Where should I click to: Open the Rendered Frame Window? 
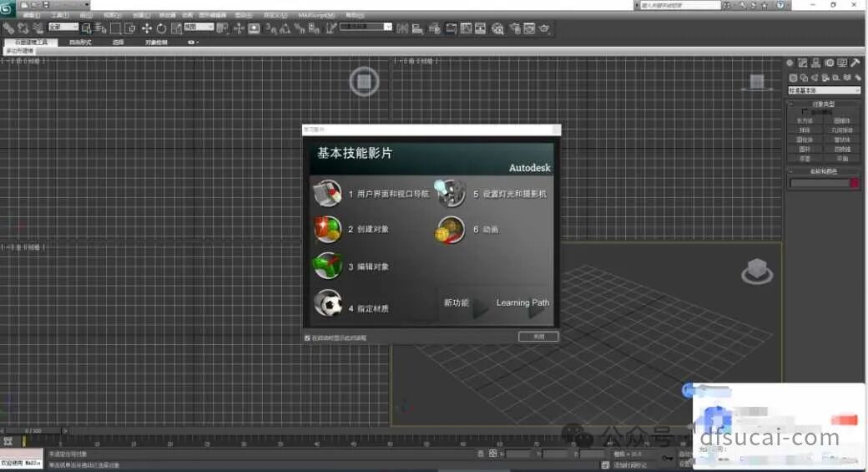(x=529, y=28)
